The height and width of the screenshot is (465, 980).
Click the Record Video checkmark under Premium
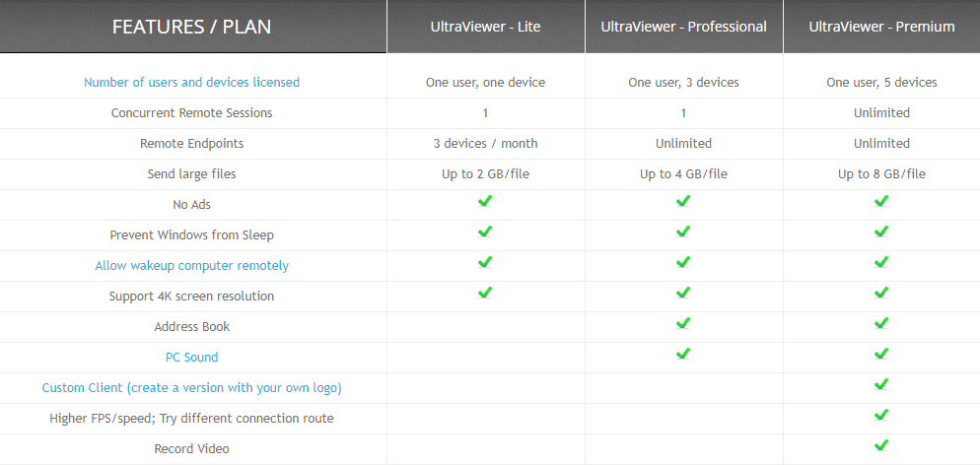[x=881, y=446]
